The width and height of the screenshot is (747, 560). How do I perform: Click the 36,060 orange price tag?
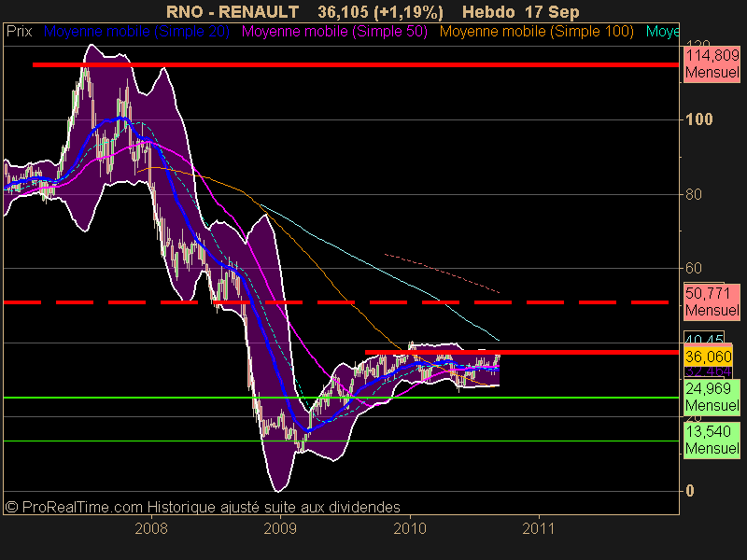708,357
